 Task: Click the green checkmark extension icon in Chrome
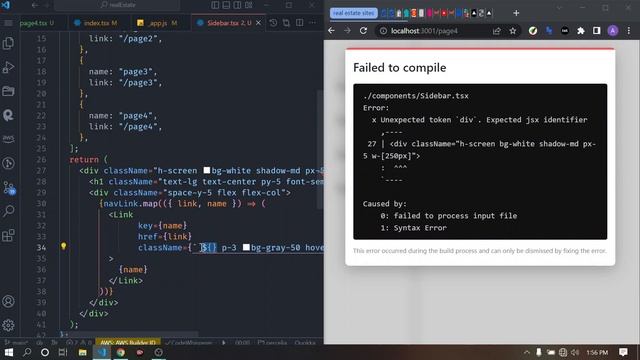[533, 31]
